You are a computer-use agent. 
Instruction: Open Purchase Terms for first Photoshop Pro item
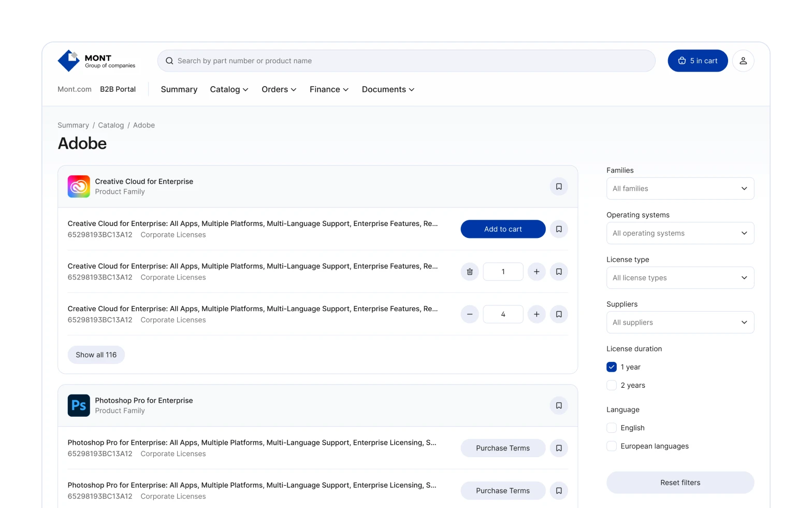click(x=503, y=448)
